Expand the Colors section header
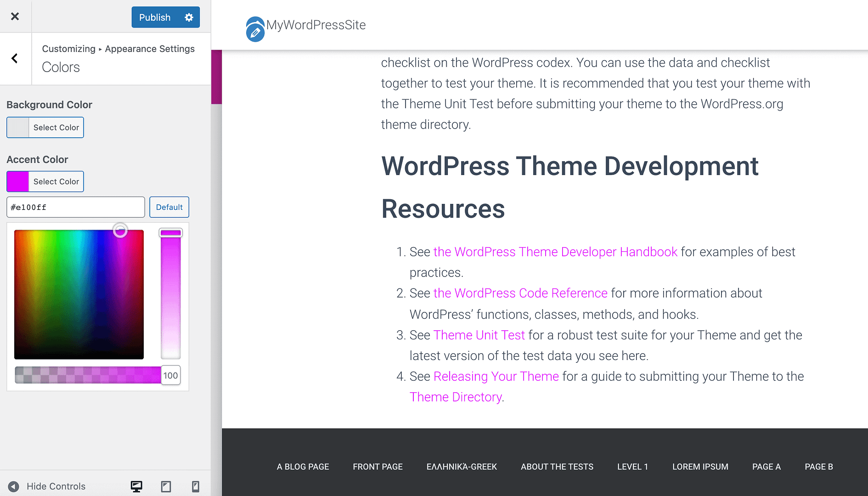This screenshot has width=868, height=496. pyautogui.click(x=60, y=67)
